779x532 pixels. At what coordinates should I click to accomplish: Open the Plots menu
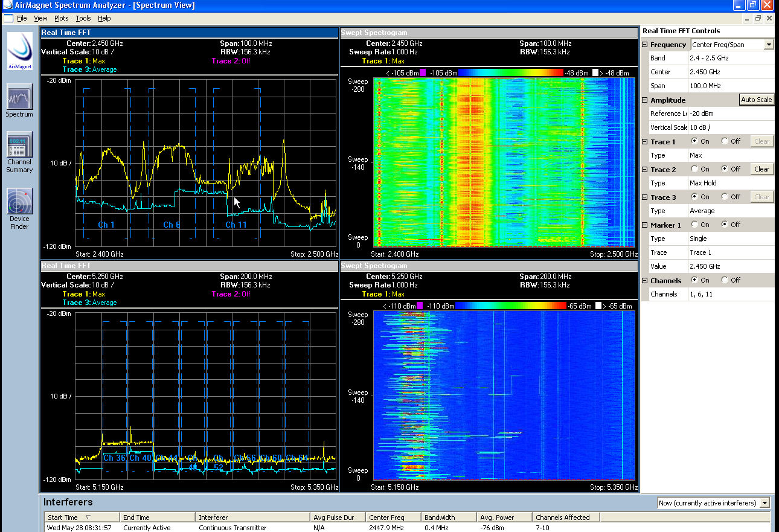pos(61,19)
